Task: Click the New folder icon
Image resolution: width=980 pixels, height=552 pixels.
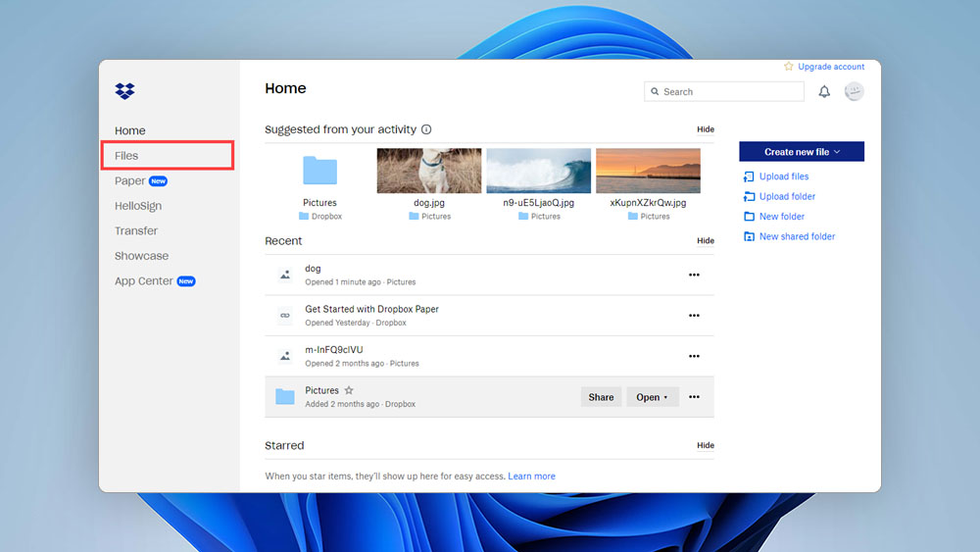Action: (749, 217)
